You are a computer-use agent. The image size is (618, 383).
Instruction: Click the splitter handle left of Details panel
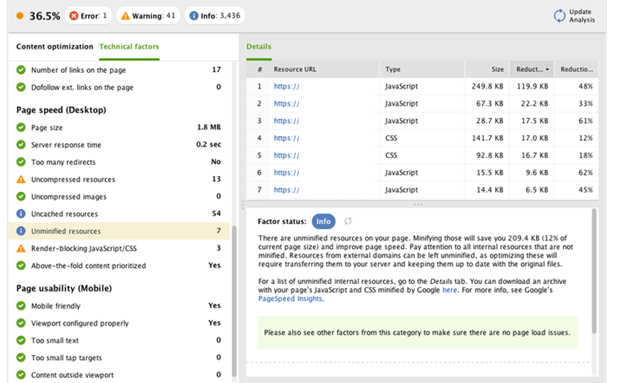[243, 205]
